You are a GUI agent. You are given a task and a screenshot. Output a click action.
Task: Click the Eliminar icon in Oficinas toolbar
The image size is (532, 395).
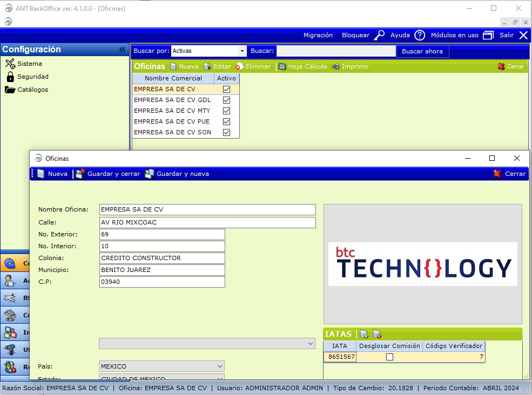point(239,66)
